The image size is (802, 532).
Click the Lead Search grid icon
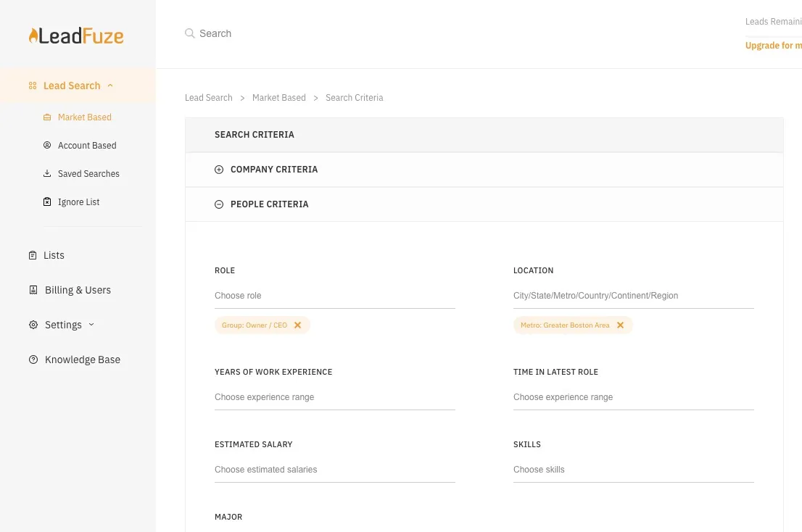point(33,86)
